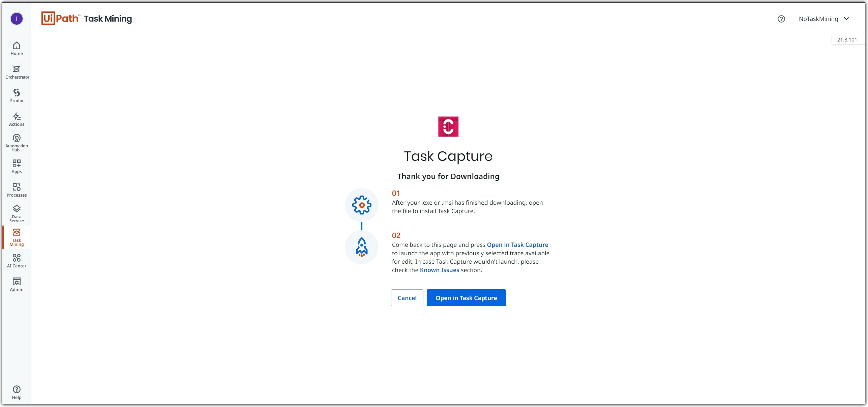Screen dimensions: 868x407
Task: Go to Processes in the sidebar
Action: click(17, 190)
